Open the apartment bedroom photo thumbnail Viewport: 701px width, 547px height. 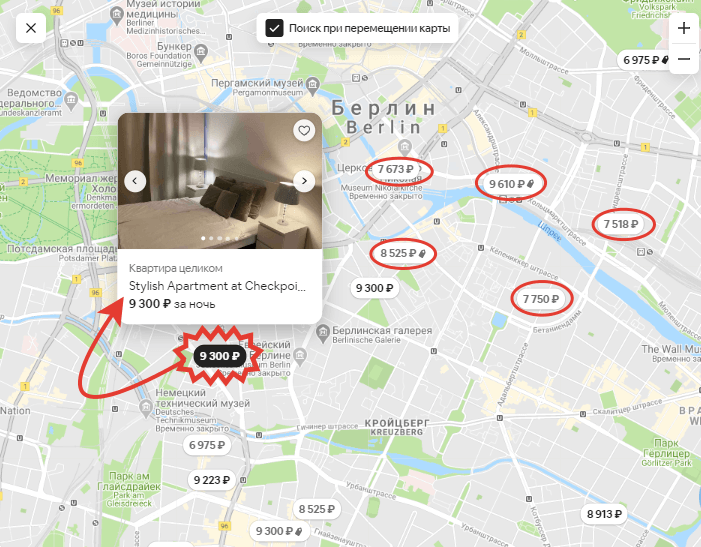220,181
